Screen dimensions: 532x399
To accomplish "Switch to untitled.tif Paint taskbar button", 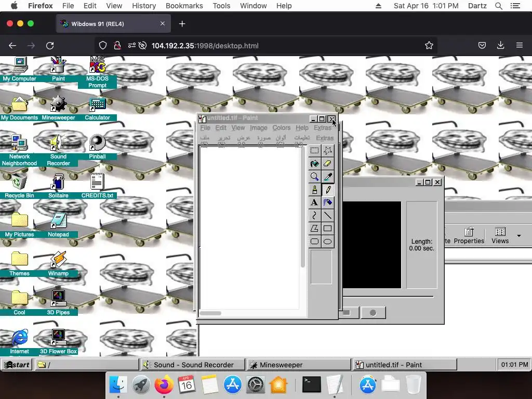I will coord(405,365).
